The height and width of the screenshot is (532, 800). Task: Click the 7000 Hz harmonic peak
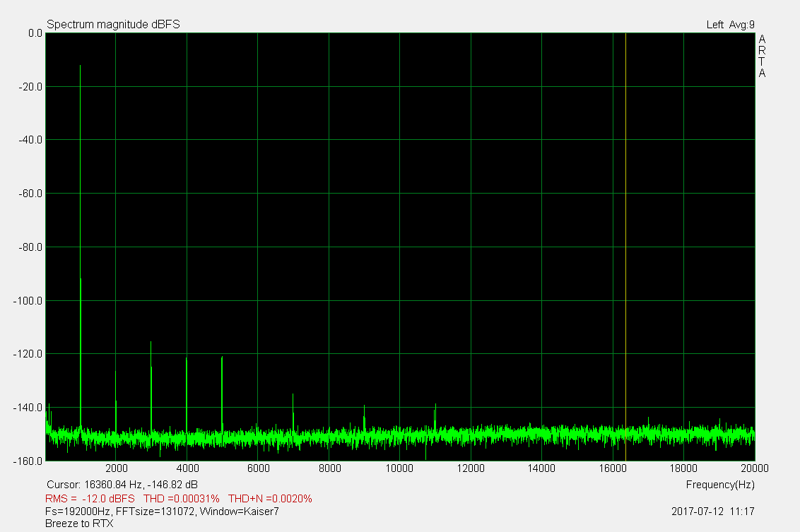point(293,414)
